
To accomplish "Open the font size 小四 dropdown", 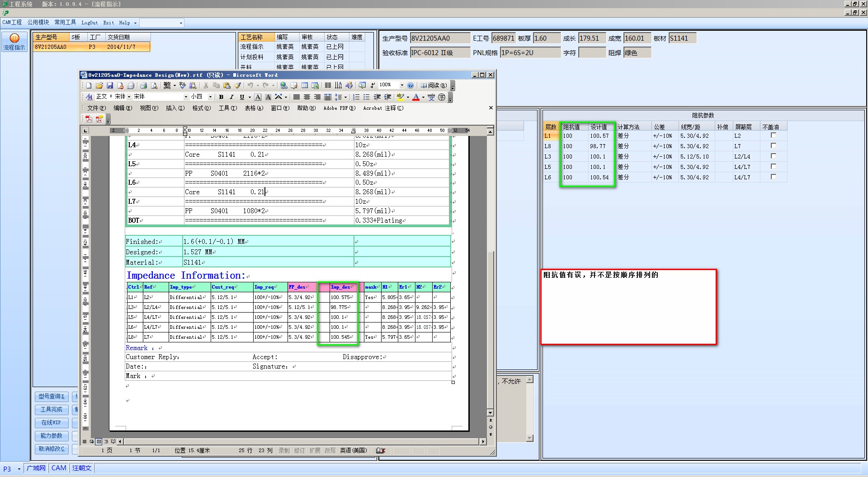I will [210, 97].
